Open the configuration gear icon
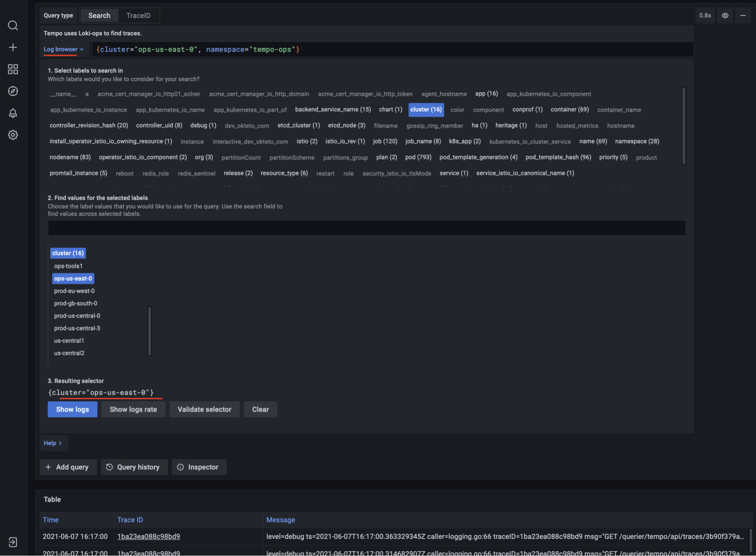Screen dimensions: 756x556 point(13,135)
